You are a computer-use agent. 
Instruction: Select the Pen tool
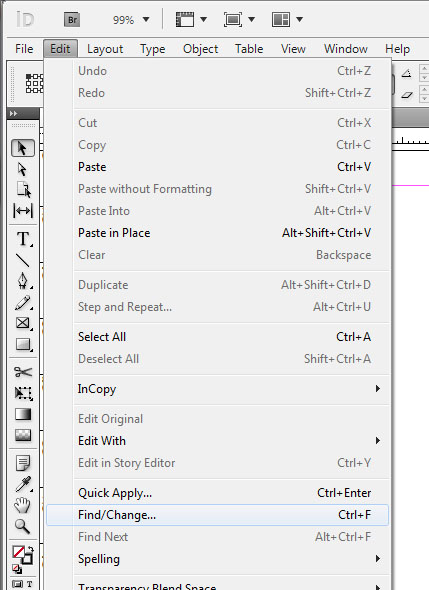(23, 281)
